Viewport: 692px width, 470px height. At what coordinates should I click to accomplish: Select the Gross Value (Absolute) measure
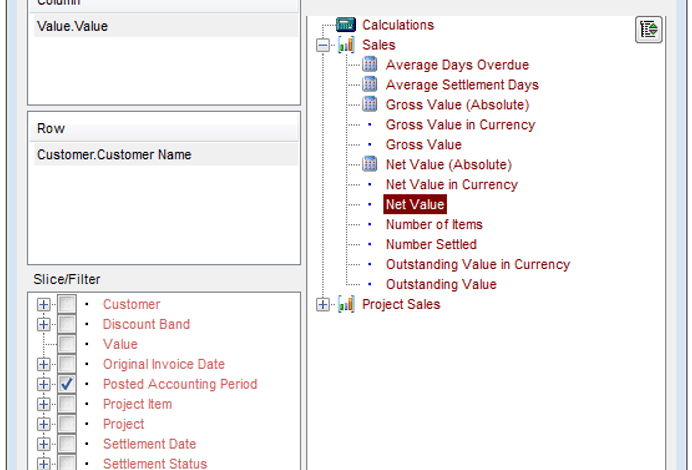457,105
